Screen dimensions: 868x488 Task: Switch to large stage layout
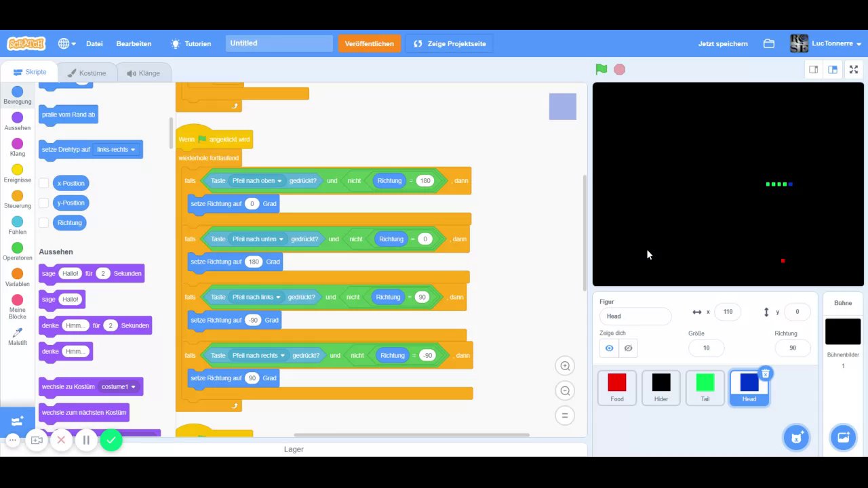coord(833,69)
